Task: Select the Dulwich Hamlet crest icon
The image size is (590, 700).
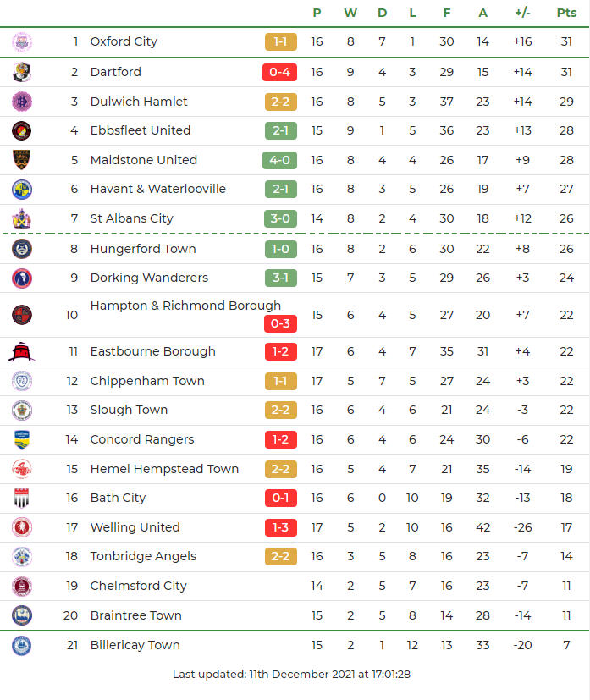Action: [22, 102]
